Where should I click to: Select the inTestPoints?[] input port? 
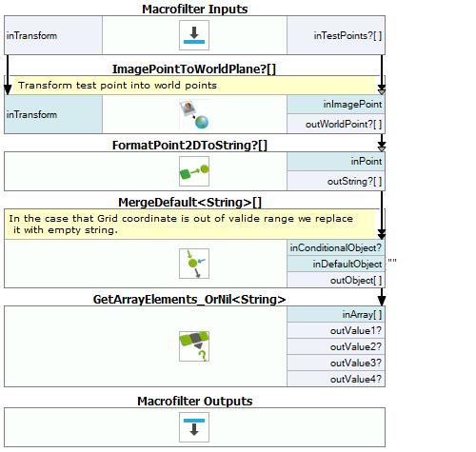click(336, 35)
